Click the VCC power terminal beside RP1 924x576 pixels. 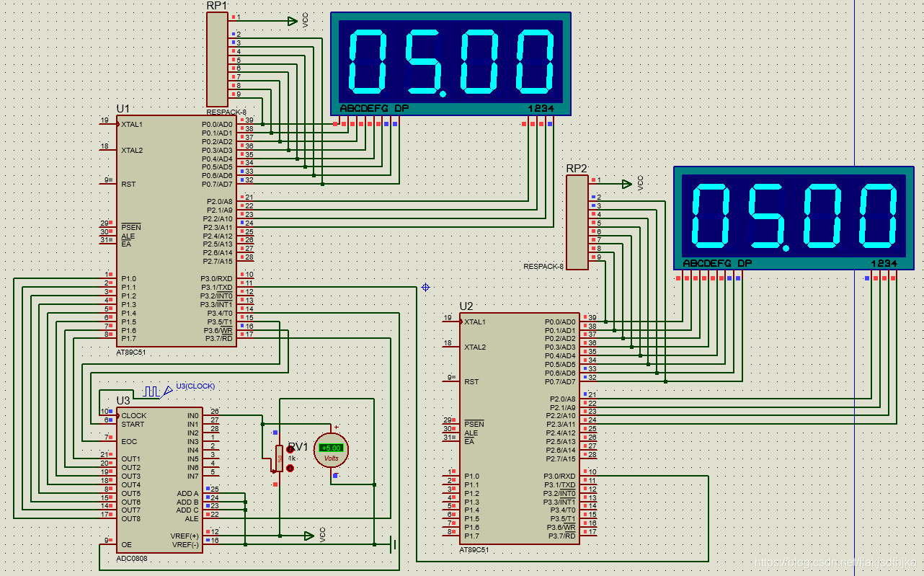coord(292,22)
